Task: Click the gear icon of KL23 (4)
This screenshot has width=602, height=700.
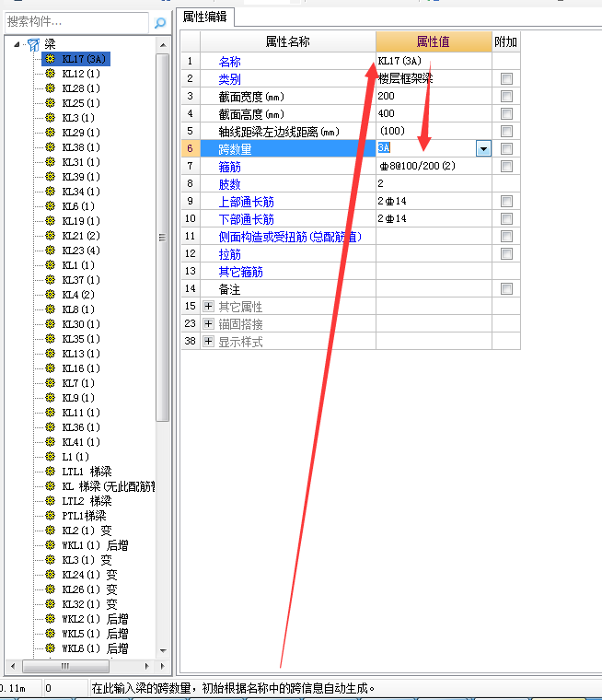Action: [51, 250]
